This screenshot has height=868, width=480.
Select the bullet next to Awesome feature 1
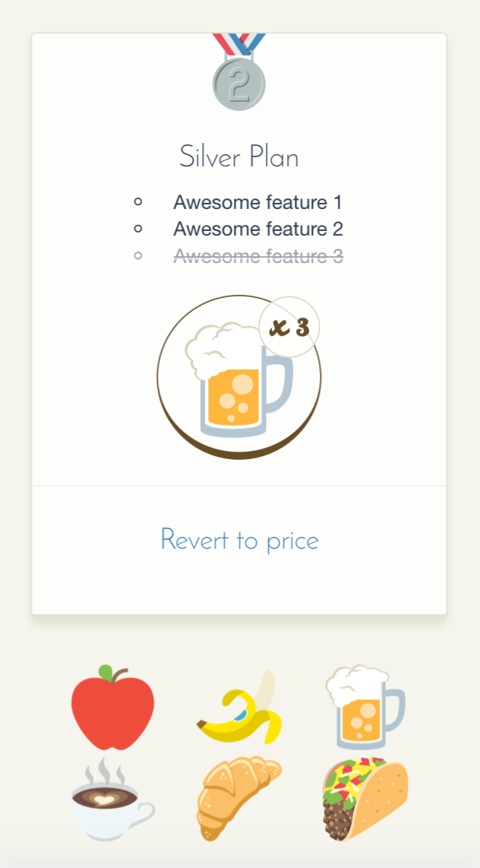click(x=137, y=201)
